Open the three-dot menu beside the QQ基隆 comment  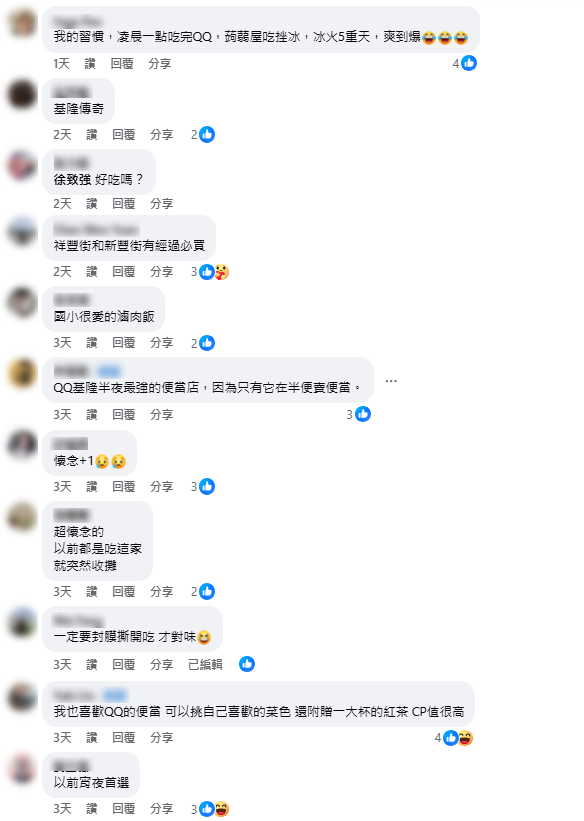pyautogui.click(x=391, y=381)
